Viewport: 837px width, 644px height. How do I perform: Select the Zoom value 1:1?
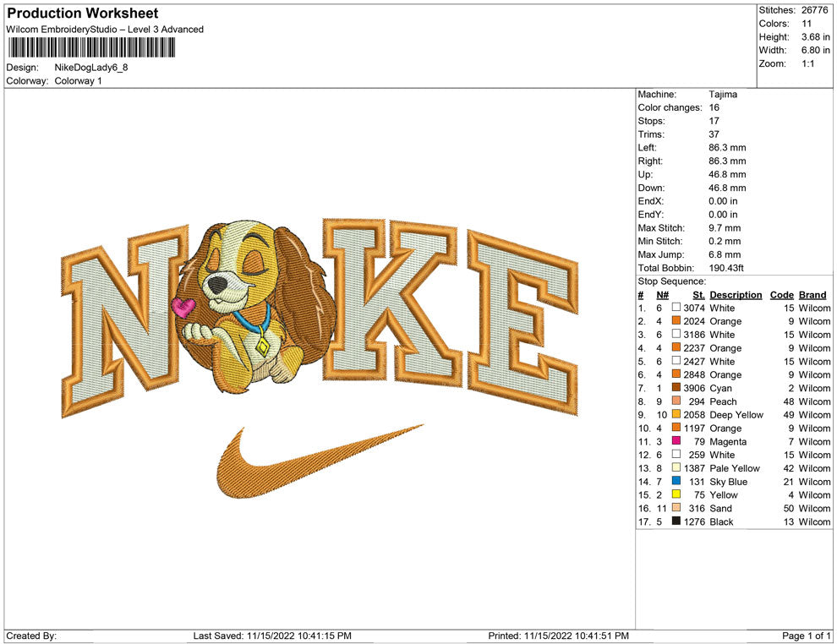point(807,63)
